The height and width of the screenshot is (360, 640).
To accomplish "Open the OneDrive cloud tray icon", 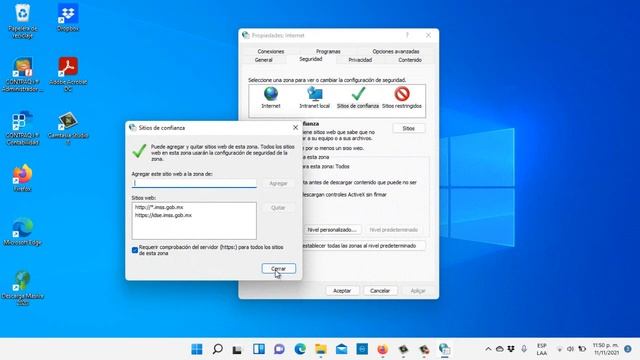I will point(500,349).
